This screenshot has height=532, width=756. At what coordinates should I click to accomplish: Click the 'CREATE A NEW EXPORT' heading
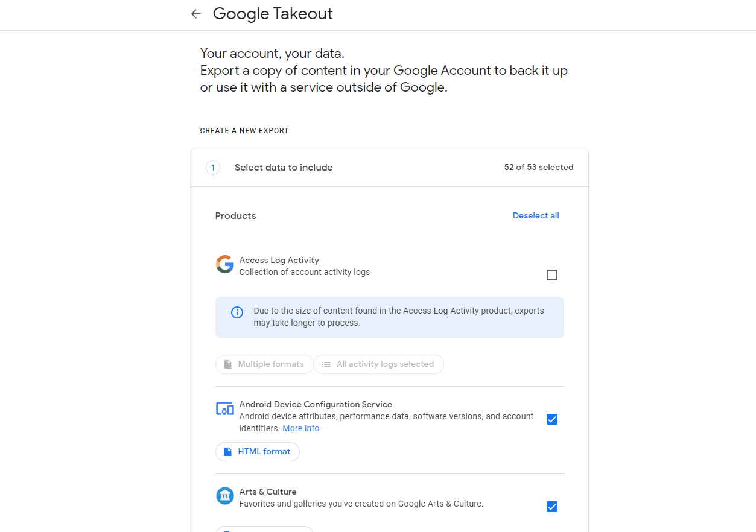click(244, 130)
